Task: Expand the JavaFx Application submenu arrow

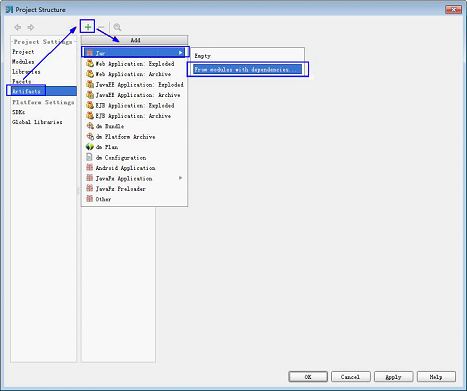Action: click(180, 178)
